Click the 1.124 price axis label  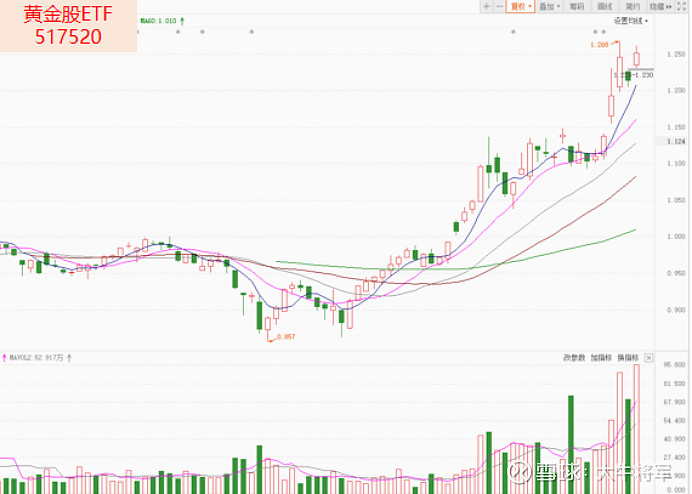coord(676,141)
